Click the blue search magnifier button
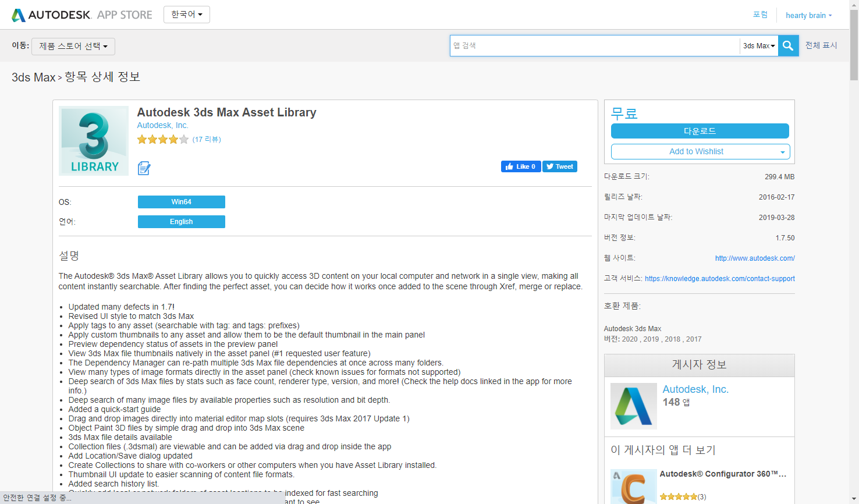 tap(788, 45)
